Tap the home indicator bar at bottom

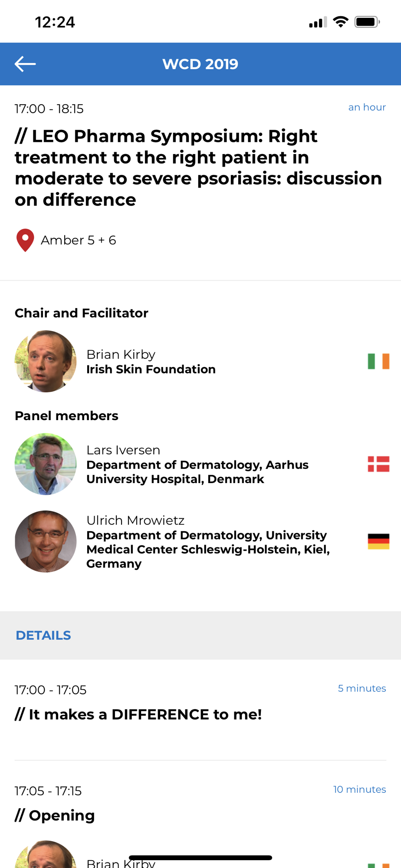click(x=200, y=858)
